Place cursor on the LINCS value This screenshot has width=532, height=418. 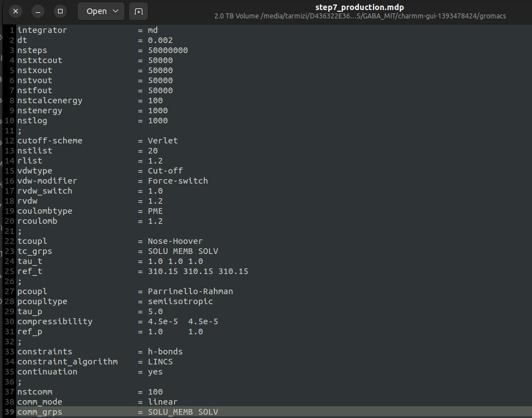click(160, 362)
